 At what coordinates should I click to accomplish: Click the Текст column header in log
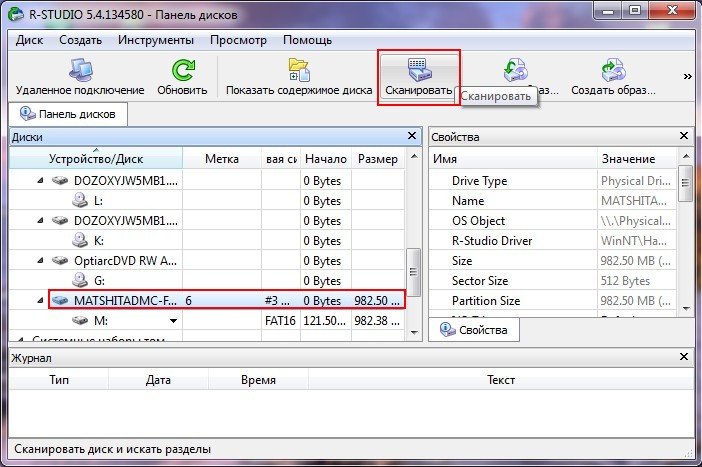501,380
